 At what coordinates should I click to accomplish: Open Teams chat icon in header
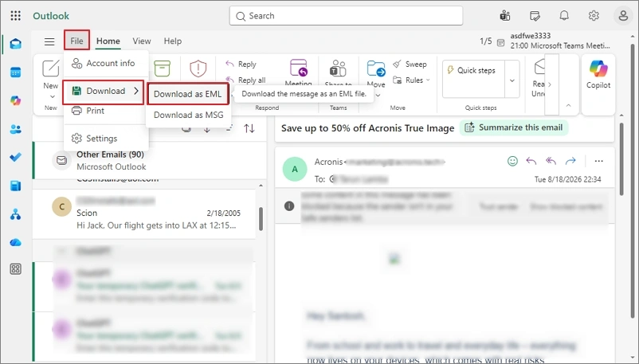tap(505, 16)
